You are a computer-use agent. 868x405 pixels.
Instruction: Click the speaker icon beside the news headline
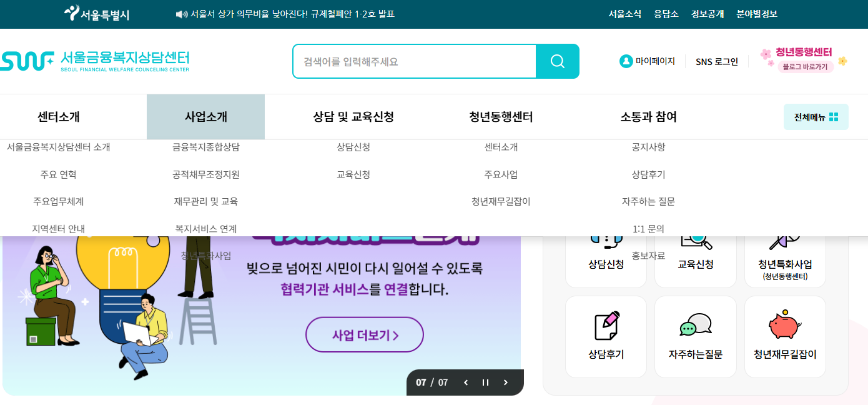coord(182,14)
